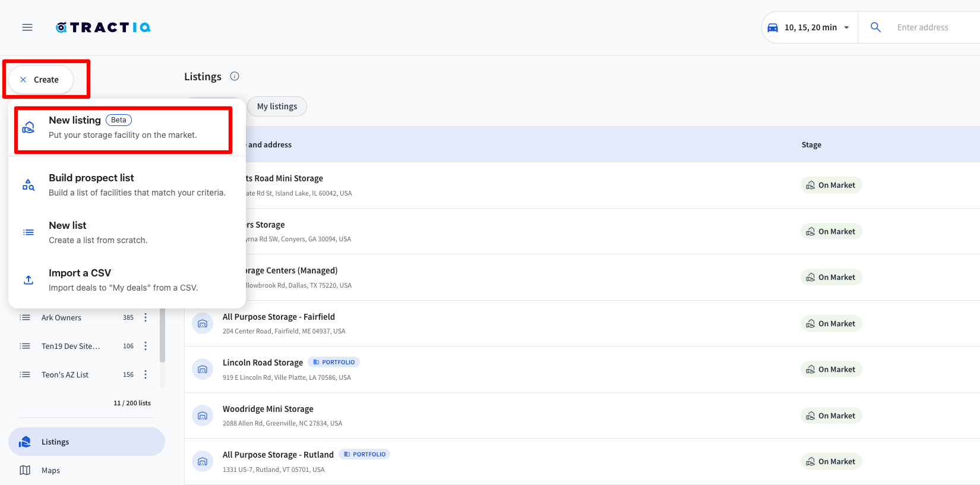Open the Teon's AZ List
Screen dimensions: 980x485
(x=65, y=374)
